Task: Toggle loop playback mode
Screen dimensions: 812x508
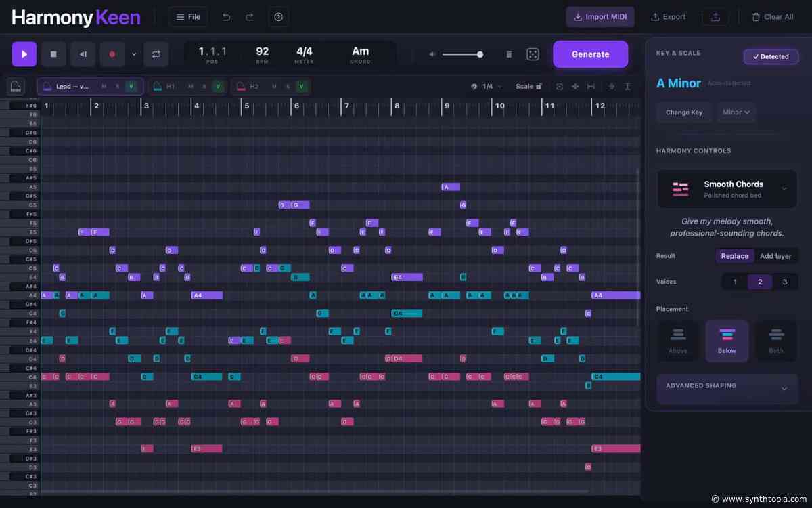Action: 156,54
